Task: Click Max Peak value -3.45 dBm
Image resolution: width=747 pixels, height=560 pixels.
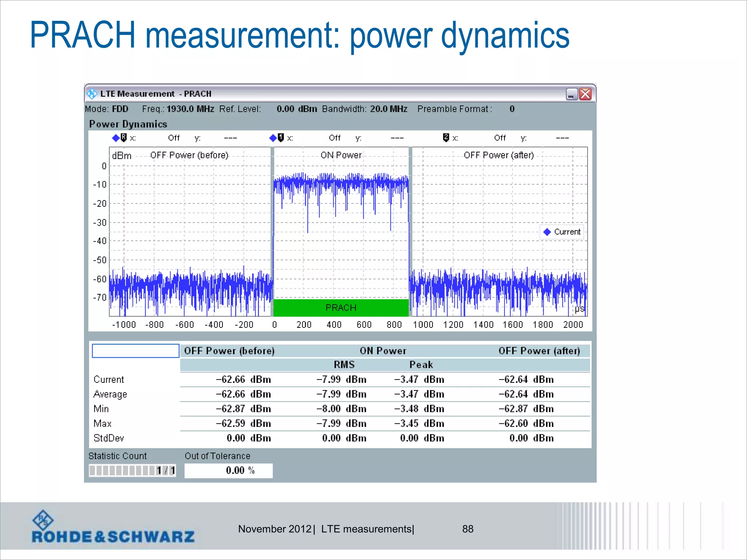Action: (x=419, y=424)
